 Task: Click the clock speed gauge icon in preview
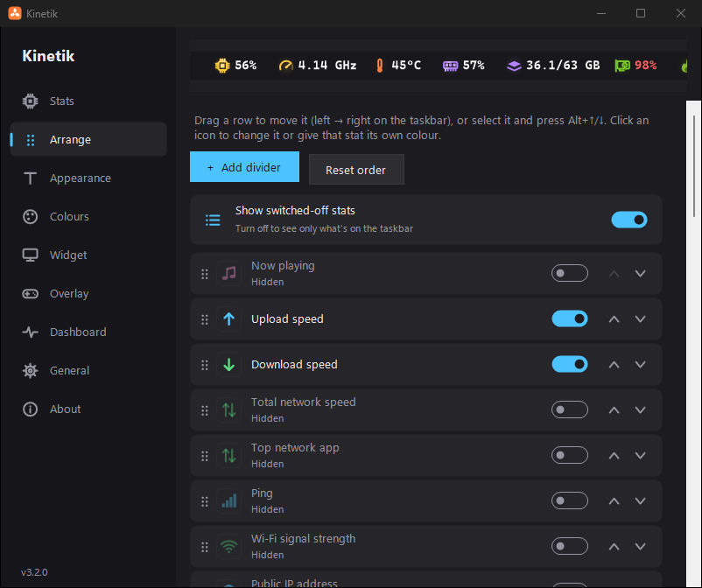pyautogui.click(x=285, y=66)
